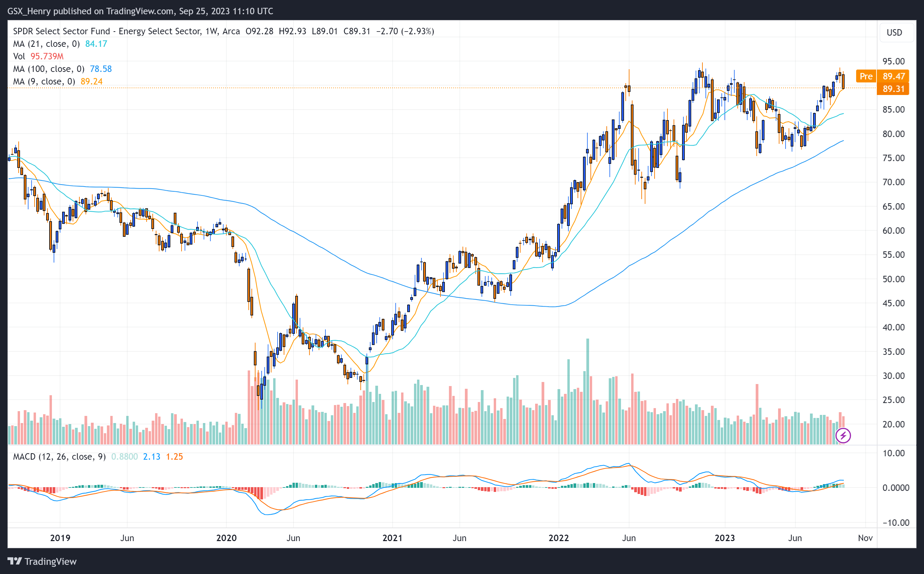Click the Nov label on time axis

pyautogui.click(x=865, y=538)
